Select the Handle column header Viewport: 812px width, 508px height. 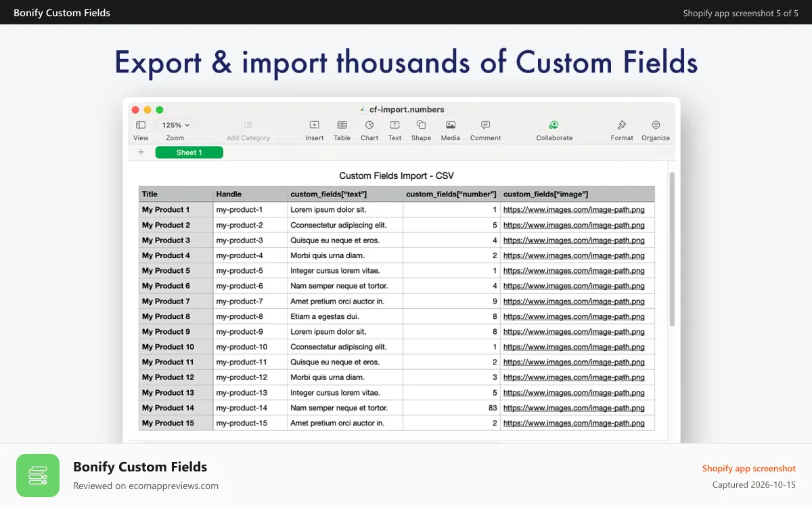point(250,194)
